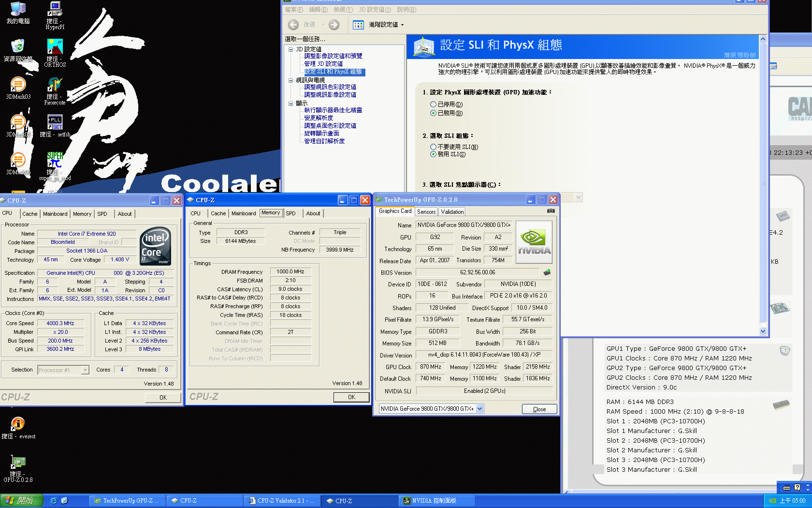Launch the ORTHOS shortcut icon

tap(55, 53)
